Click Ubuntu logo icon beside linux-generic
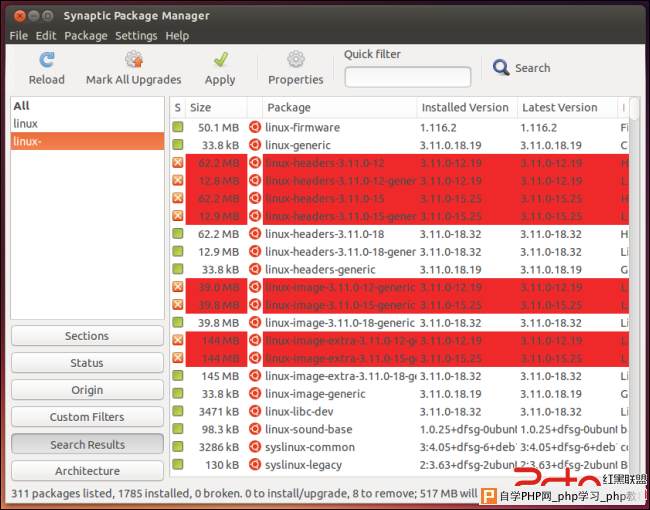This screenshot has height=510, width=650. [x=255, y=145]
